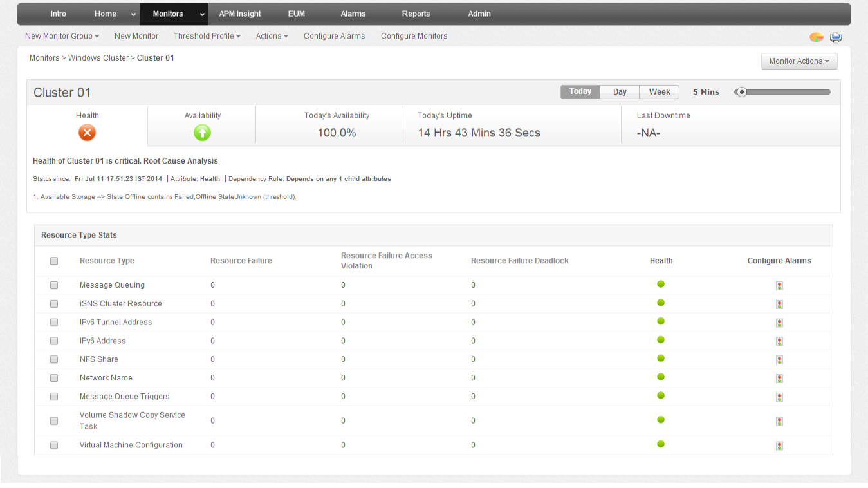
Task: Go to the APM Insight tab
Action: (240, 14)
